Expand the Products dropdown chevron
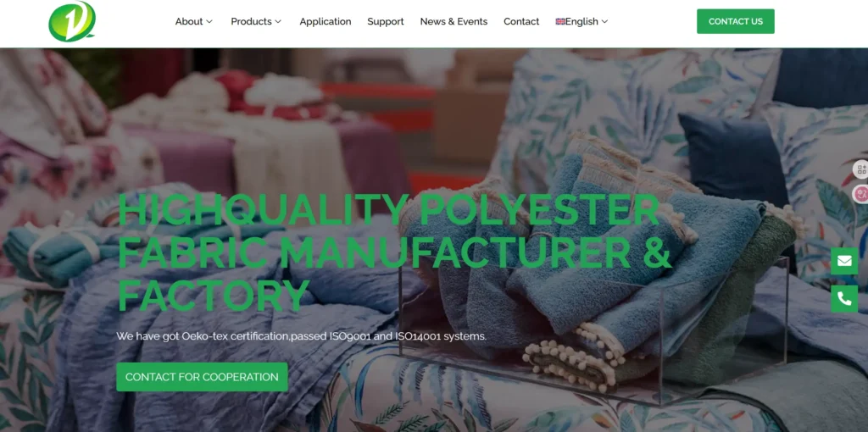Image resolution: width=868 pixels, height=432 pixels. (x=278, y=21)
